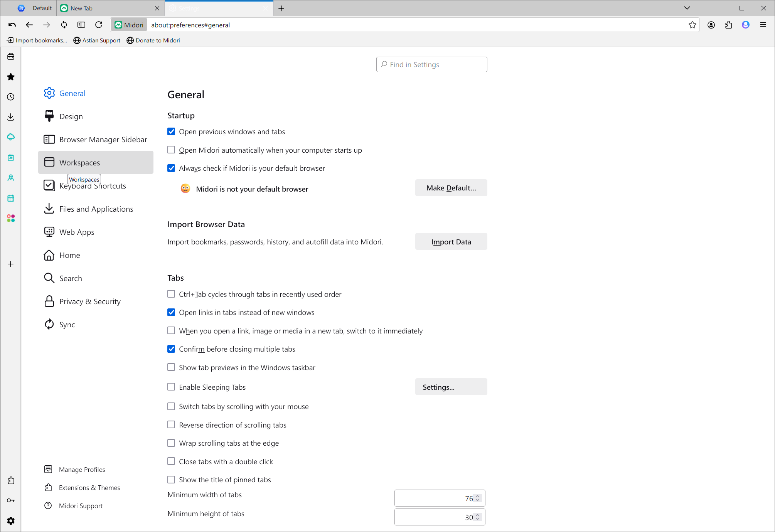Close the New Tab tab
Viewport: 775px width, 532px height.
coord(157,8)
